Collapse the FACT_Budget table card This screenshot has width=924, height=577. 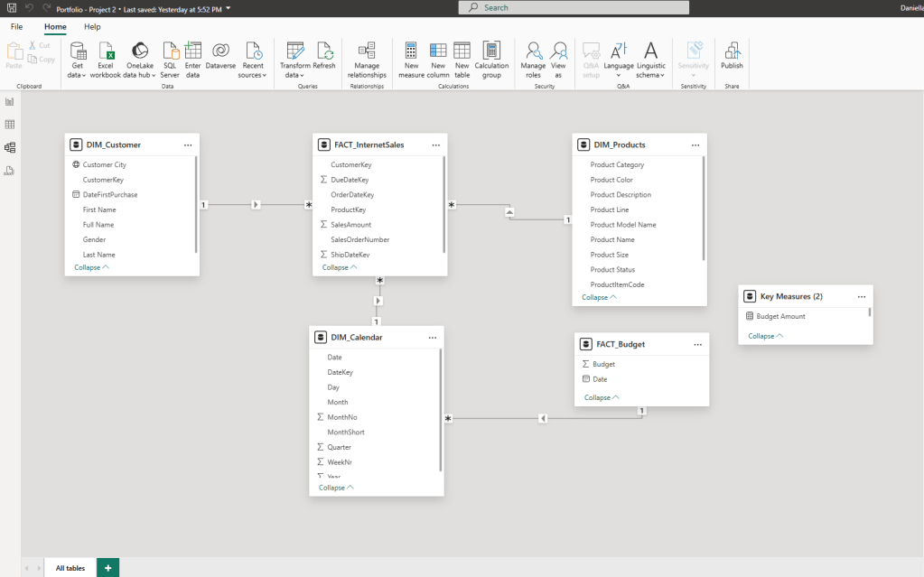pyautogui.click(x=602, y=397)
